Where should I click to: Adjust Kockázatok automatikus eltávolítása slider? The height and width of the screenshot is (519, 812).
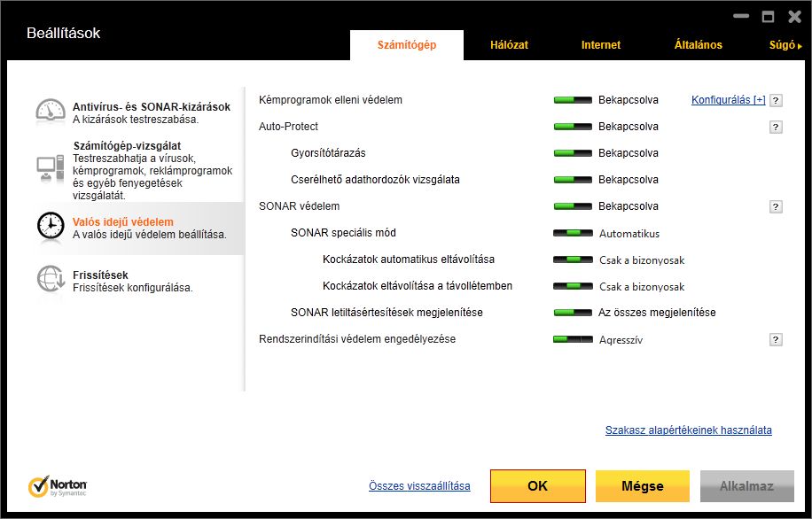click(573, 259)
